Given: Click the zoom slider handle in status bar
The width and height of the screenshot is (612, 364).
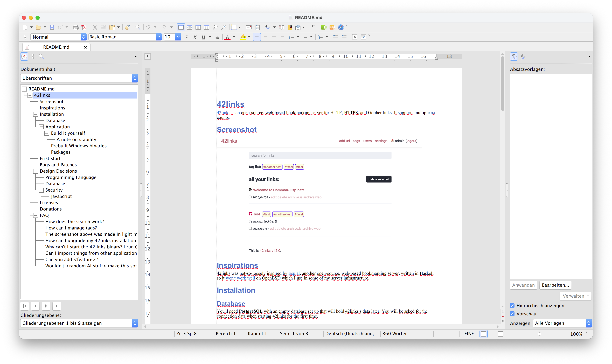Looking at the screenshot, I should point(539,334).
